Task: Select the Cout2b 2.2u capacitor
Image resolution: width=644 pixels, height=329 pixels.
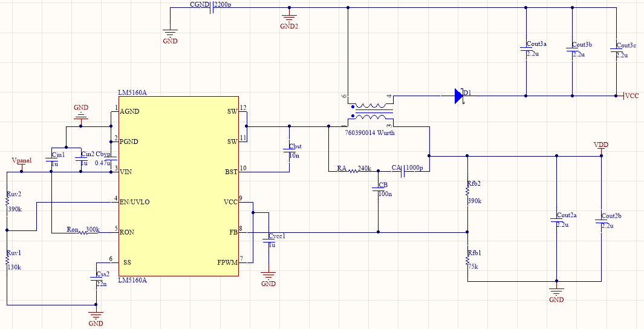Action: pos(601,221)
